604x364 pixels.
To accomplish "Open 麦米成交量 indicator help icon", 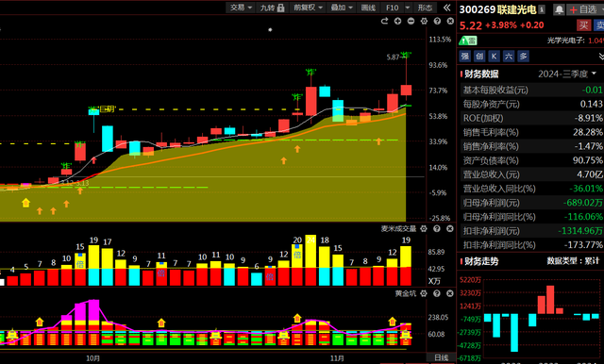I will (x=437, y=229).
